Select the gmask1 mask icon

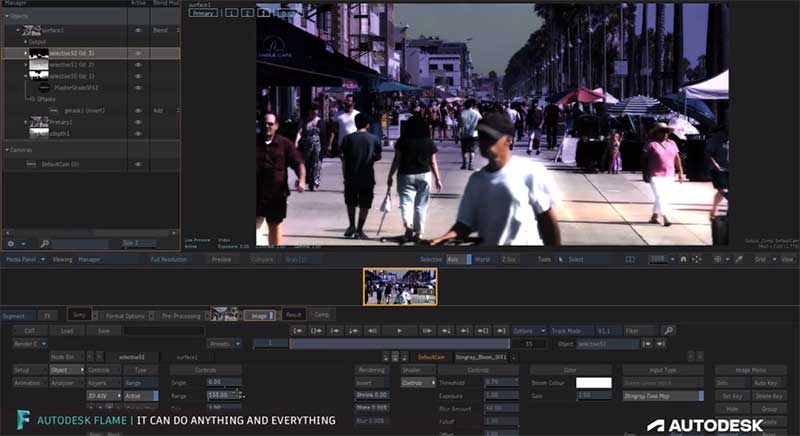click(x=54, y=110)
